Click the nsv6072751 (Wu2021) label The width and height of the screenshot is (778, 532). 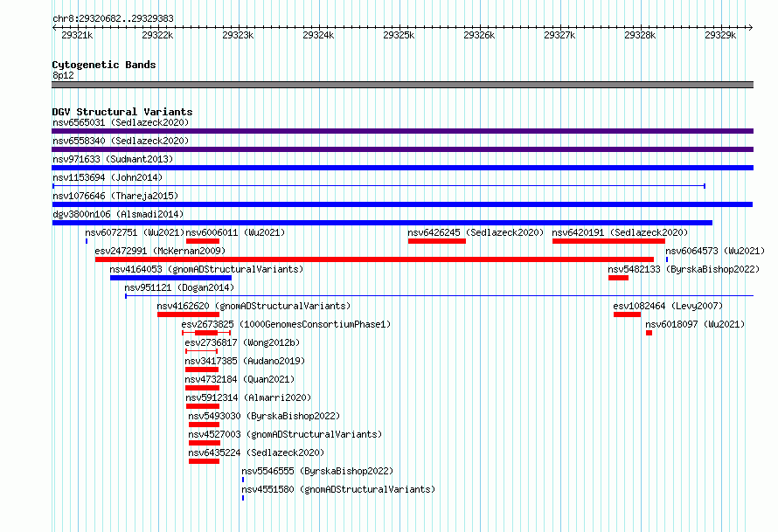tap(135, 232)
